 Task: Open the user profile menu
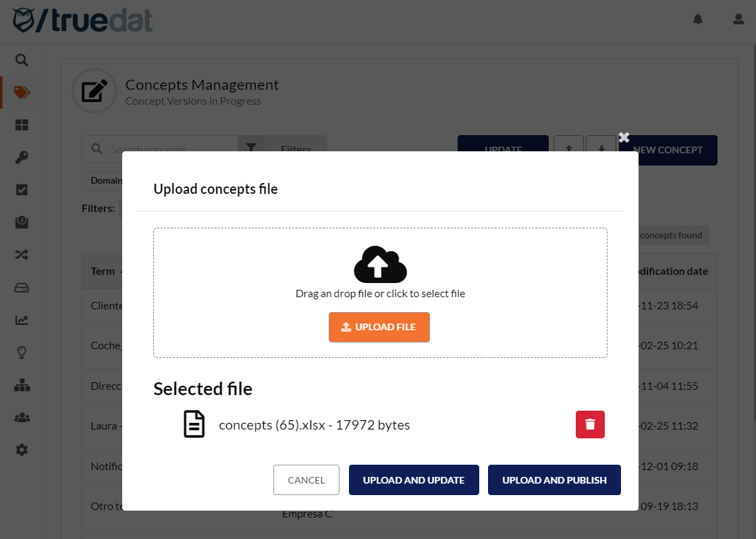(x=738, y=20)
